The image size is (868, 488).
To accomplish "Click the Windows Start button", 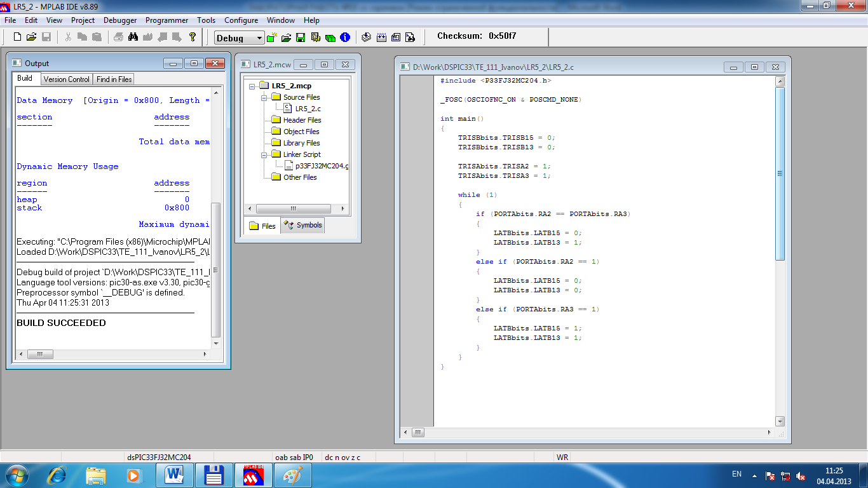I will (17, 475).
